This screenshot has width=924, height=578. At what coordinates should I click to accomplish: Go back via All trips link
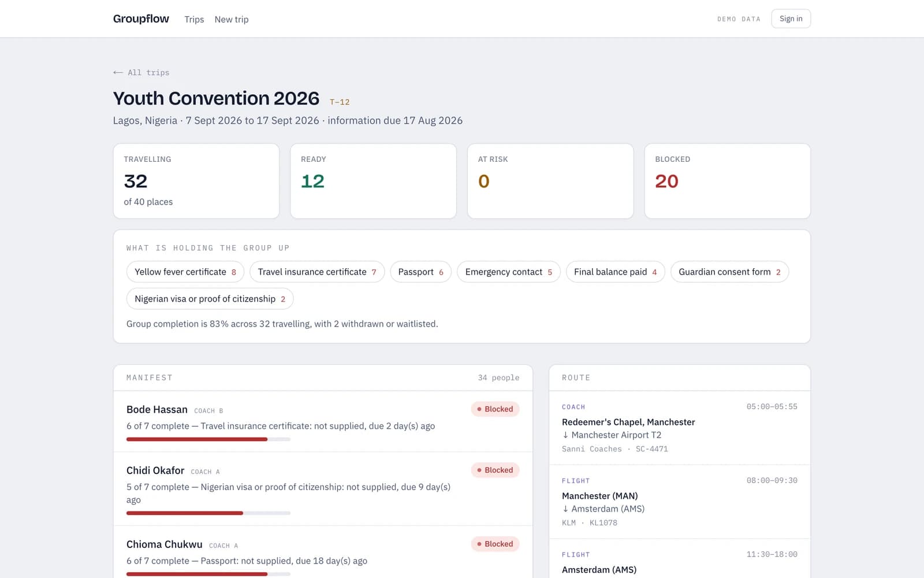pyautogui.click(x=141, y=72)
